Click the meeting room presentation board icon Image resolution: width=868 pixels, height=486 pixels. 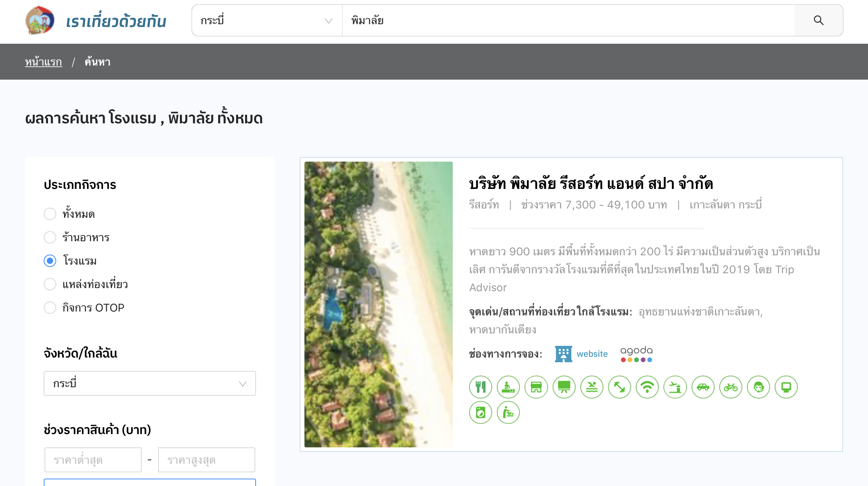click(x=564, y=387)
